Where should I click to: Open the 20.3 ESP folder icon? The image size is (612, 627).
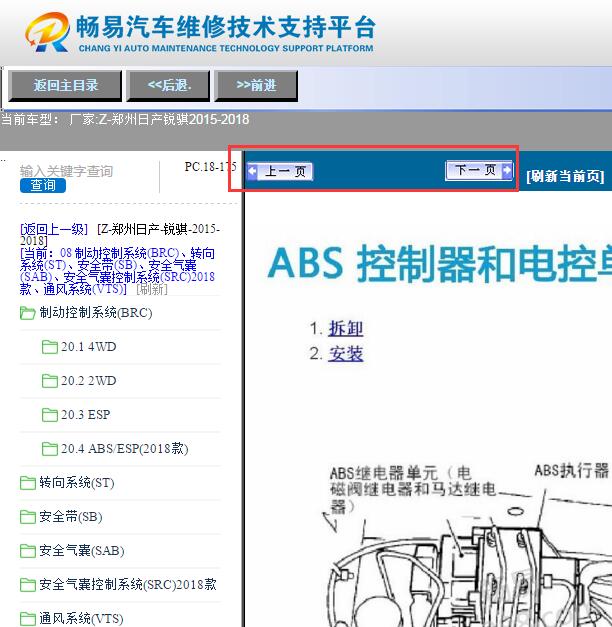50,415
